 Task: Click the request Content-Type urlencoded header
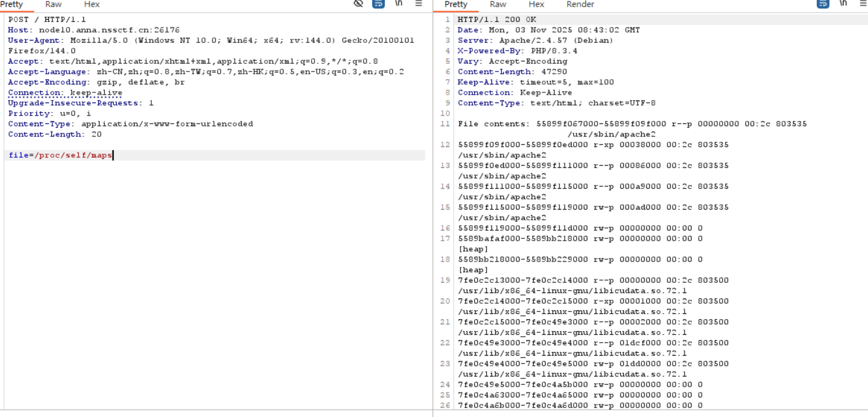click(130, 124)
